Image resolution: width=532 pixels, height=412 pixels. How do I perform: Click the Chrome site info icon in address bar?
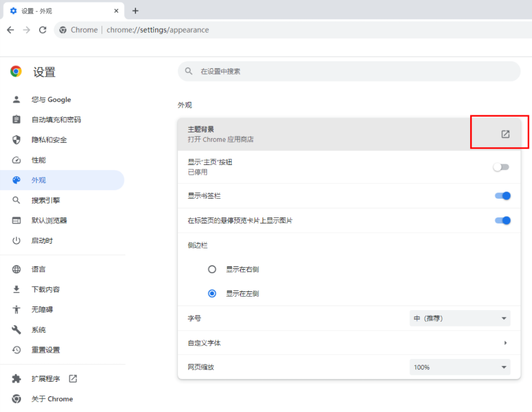point(63,30)
